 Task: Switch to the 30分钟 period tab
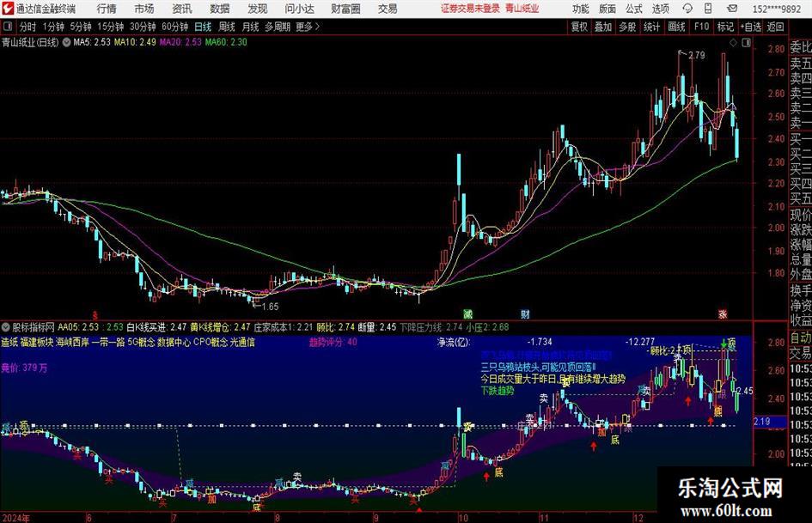[143, 27]
